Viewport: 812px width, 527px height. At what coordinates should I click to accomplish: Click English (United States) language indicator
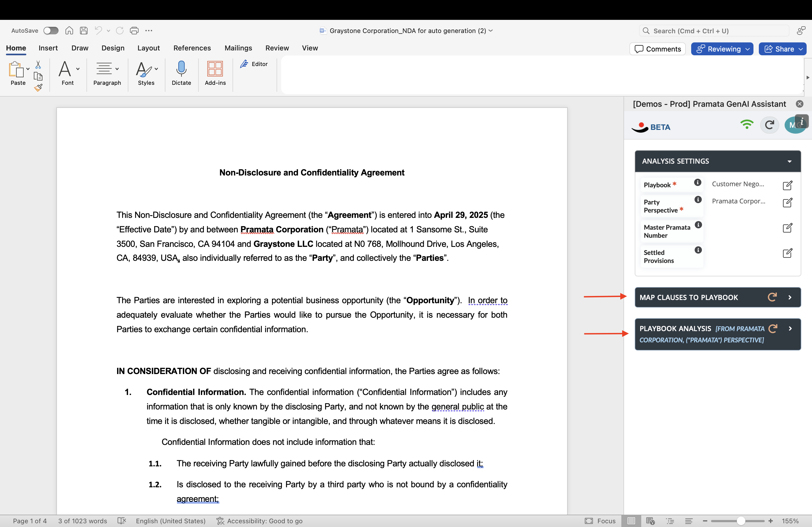tap(171, 521)
